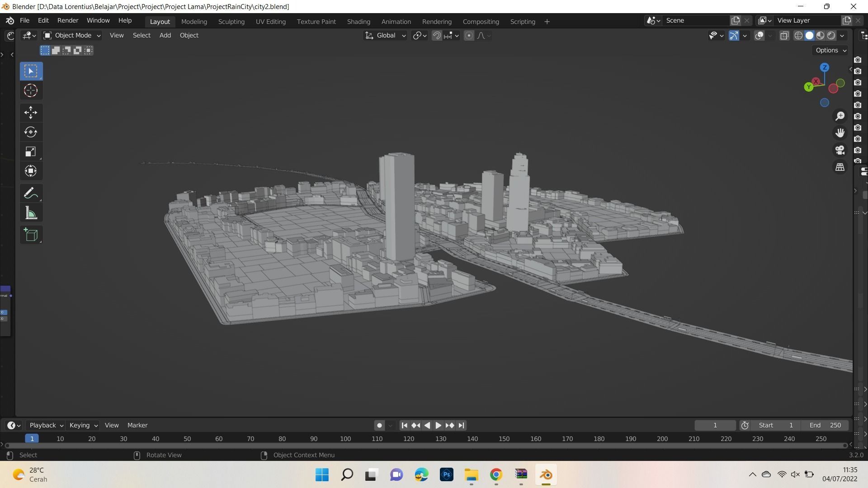Toggle camera view with camera icon

[840, 150]
